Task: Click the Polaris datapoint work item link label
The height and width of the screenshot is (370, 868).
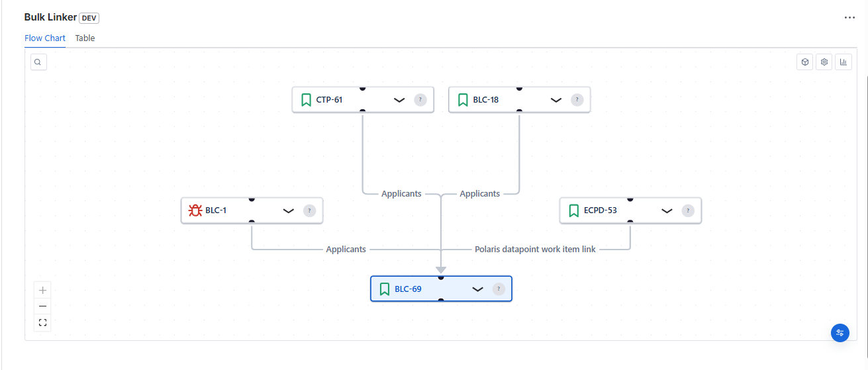Action: click(x=535, y=250)
